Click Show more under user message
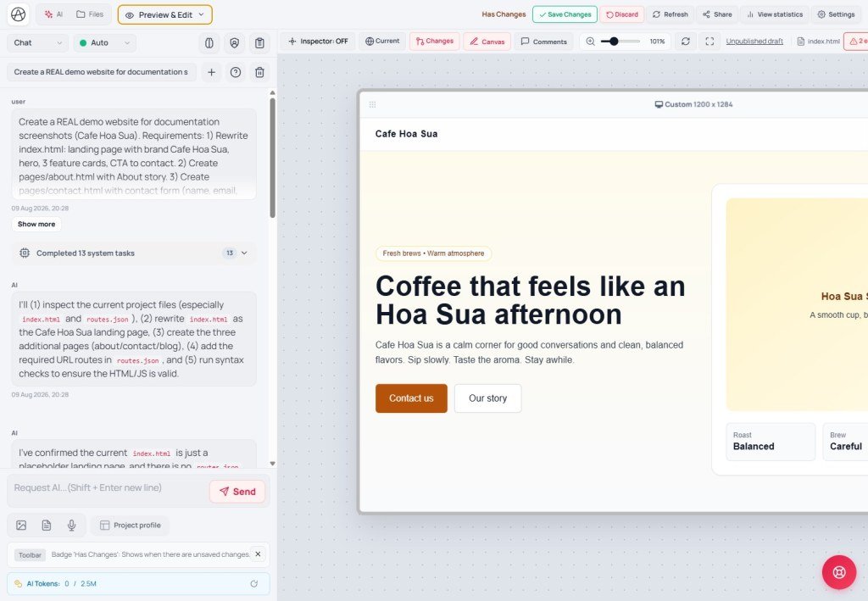This screenshot has width=868, height=601. 36,224
